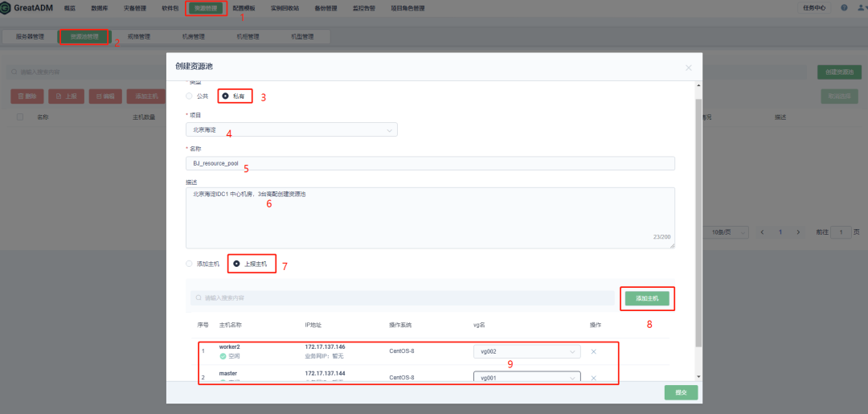The image size is (868, 414).
Task: Open the 概览 menu item
Action: point(70,8)
